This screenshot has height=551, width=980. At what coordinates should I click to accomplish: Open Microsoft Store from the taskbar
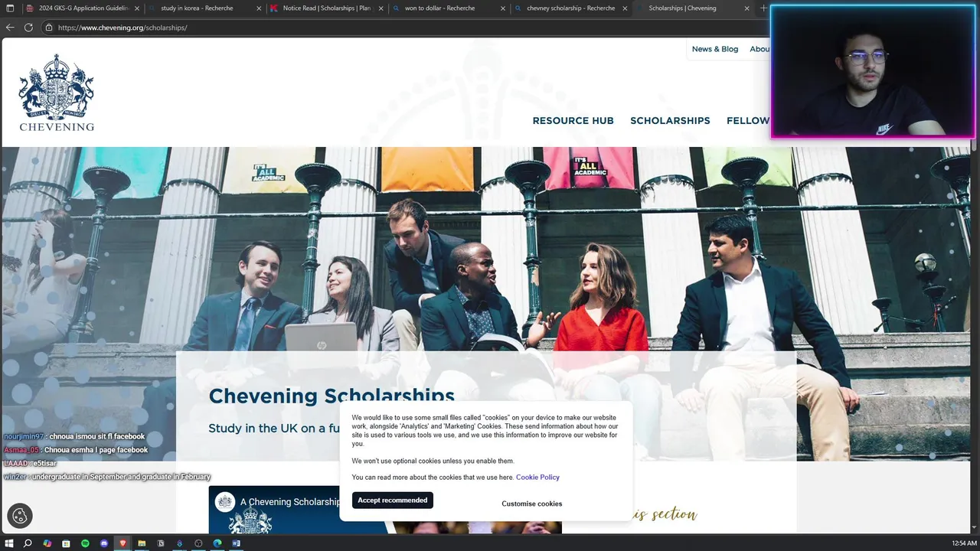66,543
